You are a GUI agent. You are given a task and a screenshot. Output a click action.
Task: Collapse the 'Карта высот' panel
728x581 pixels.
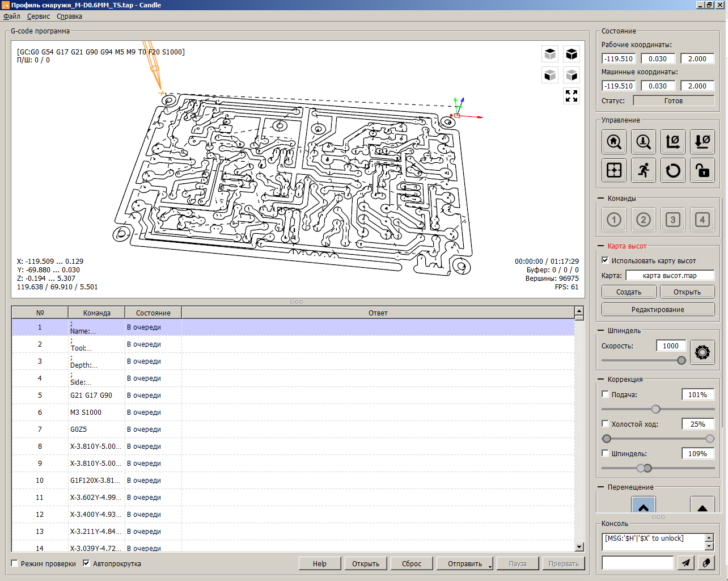click(x=601, y=246)
